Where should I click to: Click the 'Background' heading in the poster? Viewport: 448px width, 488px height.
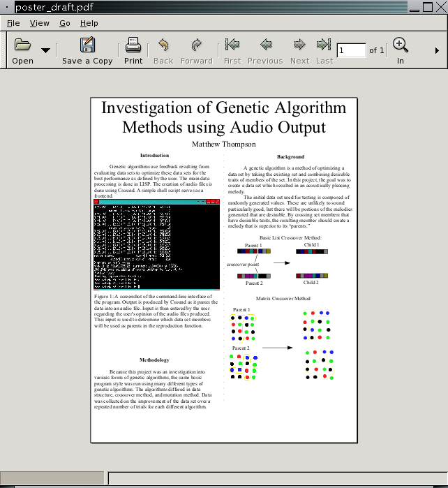tap(290, 156)
